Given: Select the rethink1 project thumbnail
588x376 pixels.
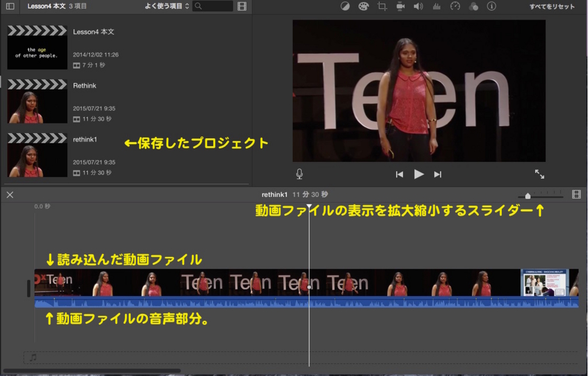Looking at the screenshot, I should point(37,155).
